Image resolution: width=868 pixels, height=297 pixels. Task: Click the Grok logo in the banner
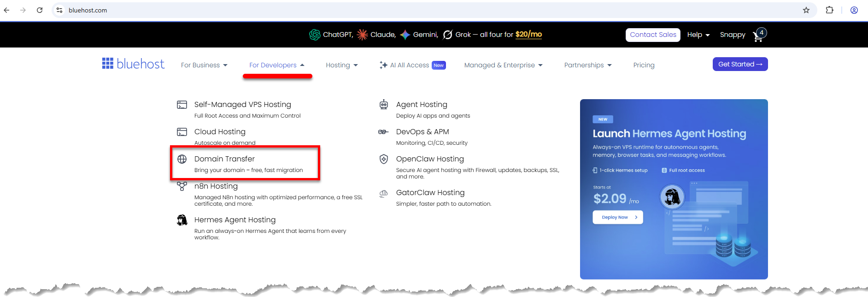pos(447,35)
